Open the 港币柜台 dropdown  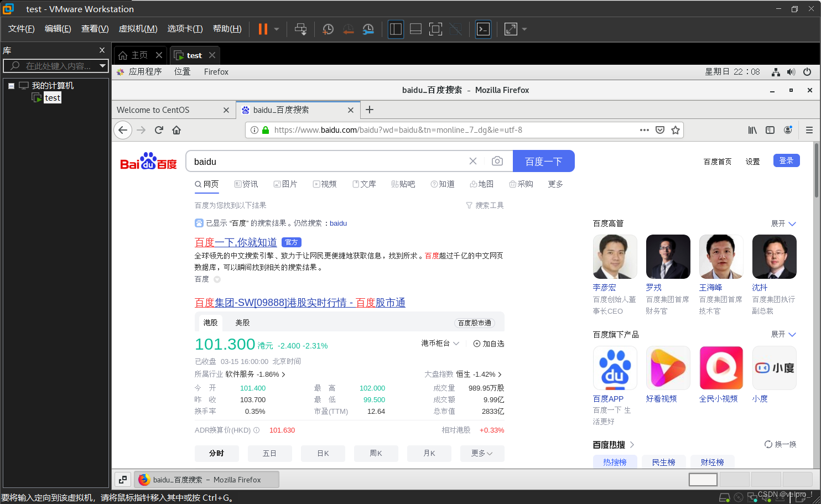click(440, 344)
